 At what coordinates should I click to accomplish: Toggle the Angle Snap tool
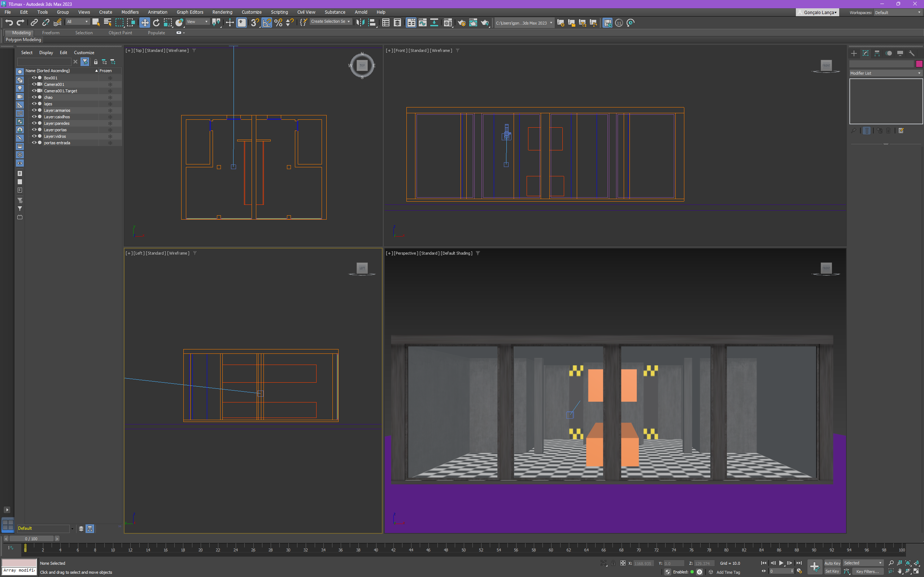pyautogui.click(x=266, y=23)
